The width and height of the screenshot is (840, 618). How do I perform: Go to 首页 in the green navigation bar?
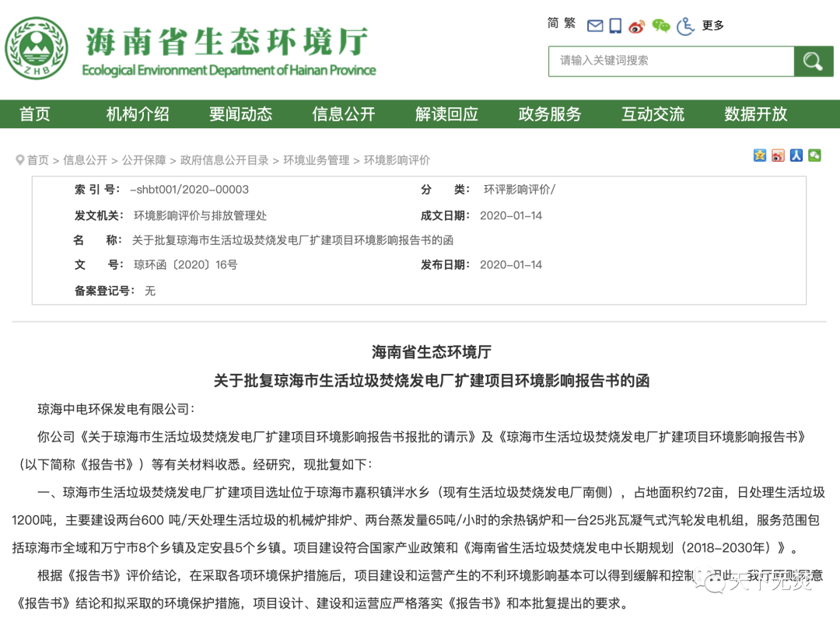[x=35, y=114]
